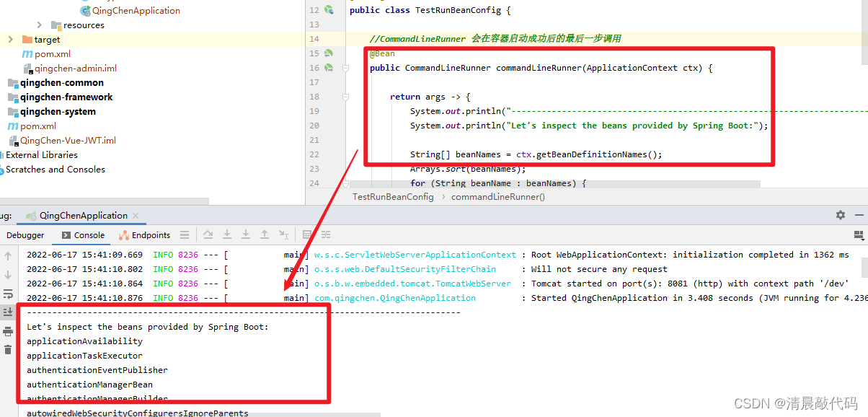Screen dimensions: 868x417
Task: Switch to the Console tab
Action: 82,235
